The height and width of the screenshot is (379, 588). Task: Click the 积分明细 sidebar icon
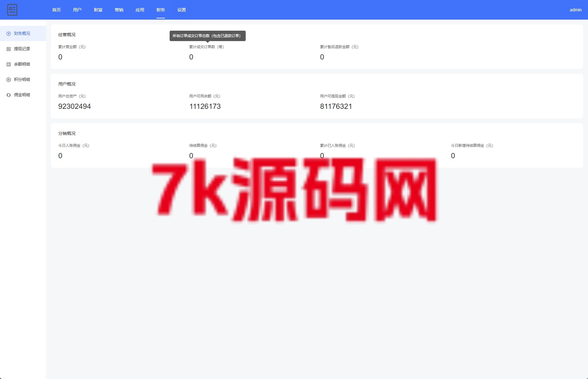(9, 80)
